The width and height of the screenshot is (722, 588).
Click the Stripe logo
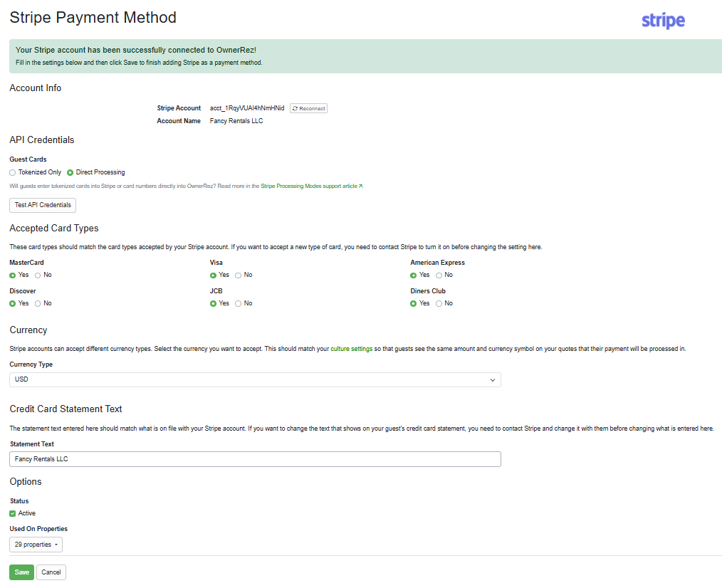point(663,21)
